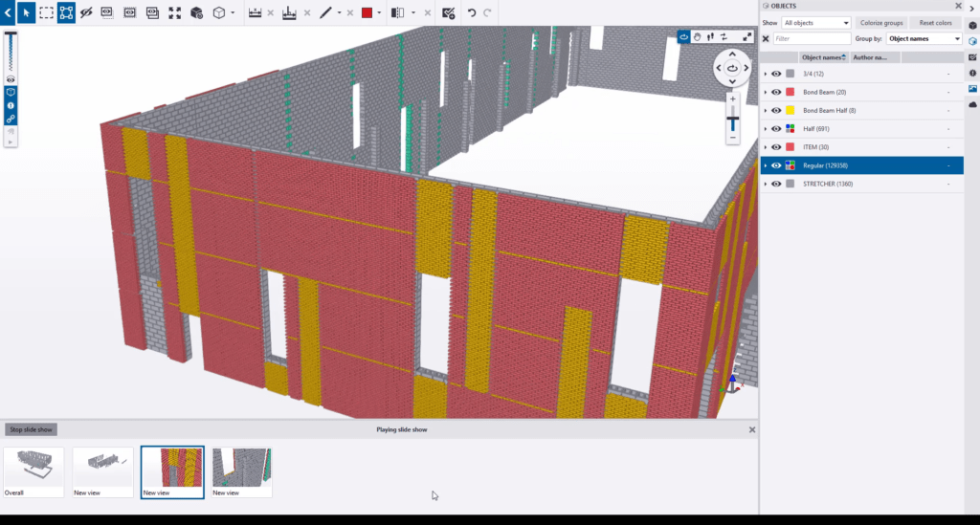The width and height of the screenshot is (980, 525).
Task: Hide the Half object group
Action: click(x=776, y=128)
